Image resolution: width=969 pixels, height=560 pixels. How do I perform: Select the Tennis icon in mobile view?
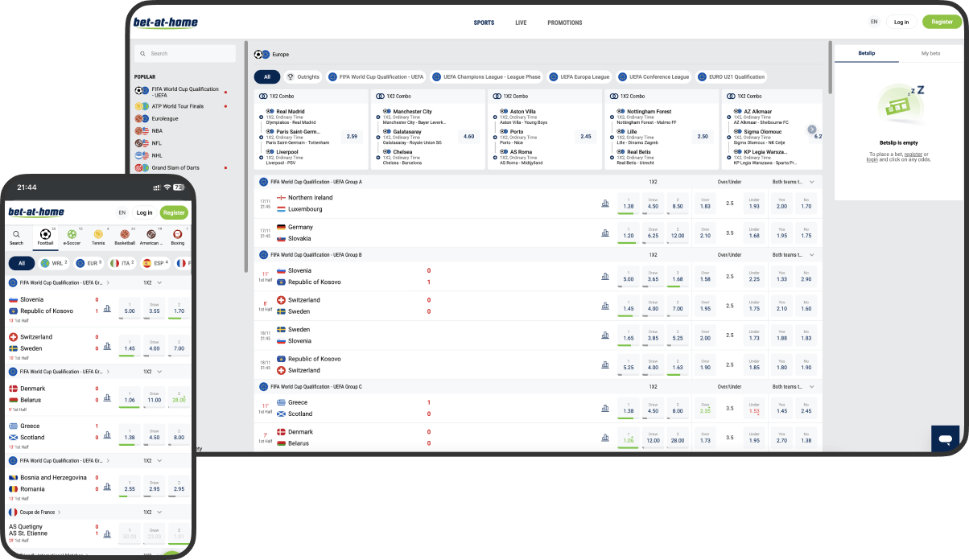97,234
